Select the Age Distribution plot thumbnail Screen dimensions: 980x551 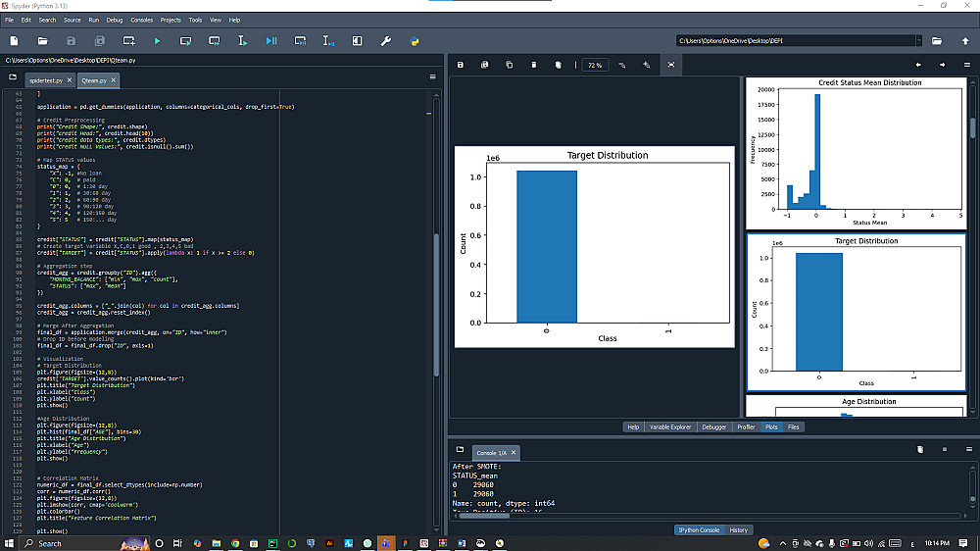857,407
